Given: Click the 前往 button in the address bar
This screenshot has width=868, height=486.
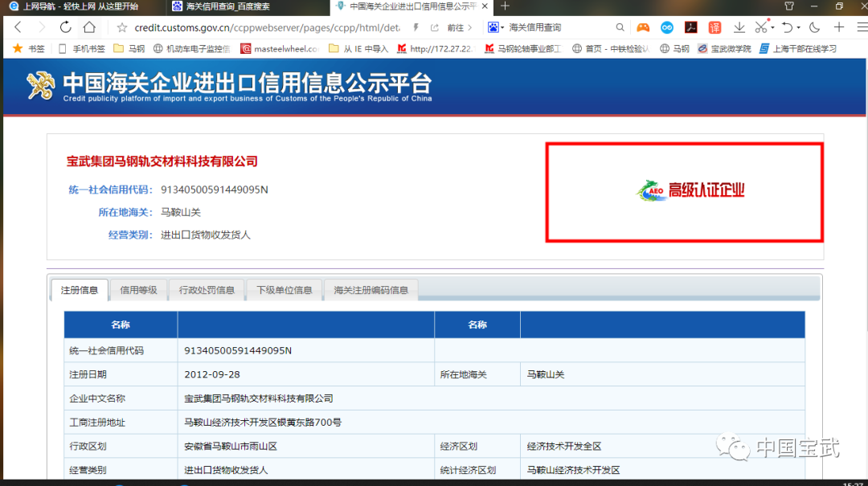Looking at the screenshot, I should click(x=455, y=27).
